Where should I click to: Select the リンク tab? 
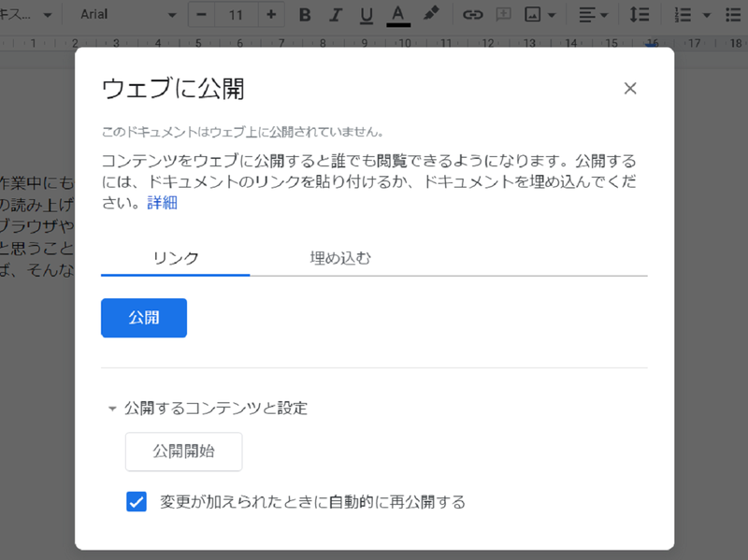coord(174,258)
